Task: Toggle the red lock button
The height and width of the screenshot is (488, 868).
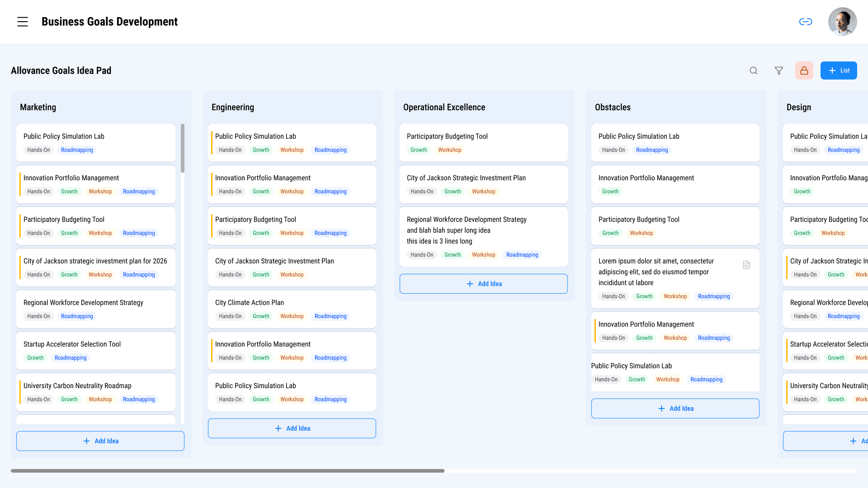Action: [x=804, y=70]
